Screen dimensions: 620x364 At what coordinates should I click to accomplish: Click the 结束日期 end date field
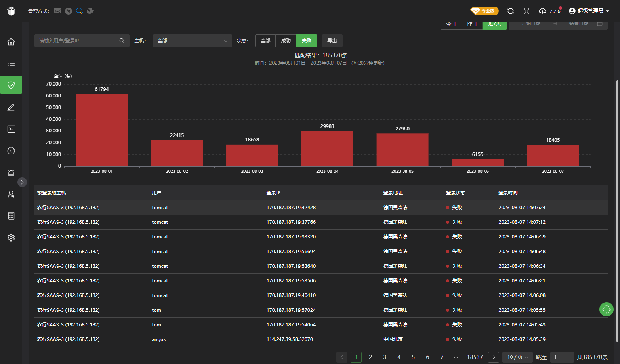pyautogui.click(x=579, y=24)
